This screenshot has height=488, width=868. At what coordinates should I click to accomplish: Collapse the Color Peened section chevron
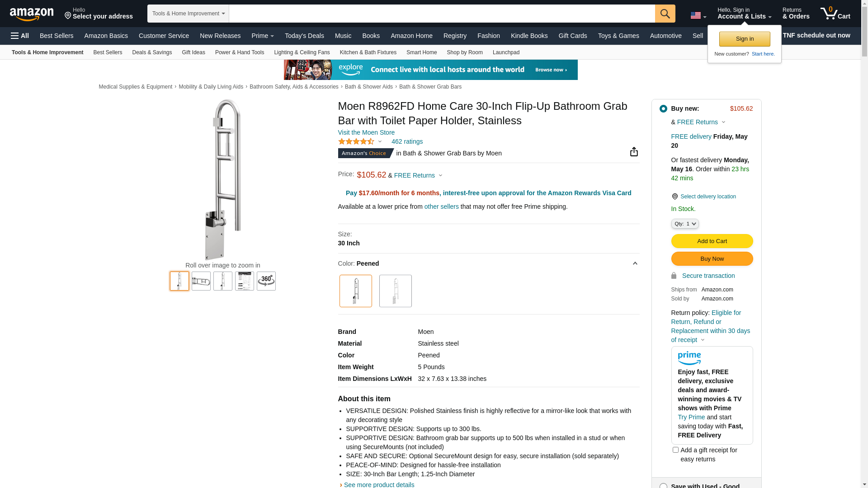pos(635,263)
